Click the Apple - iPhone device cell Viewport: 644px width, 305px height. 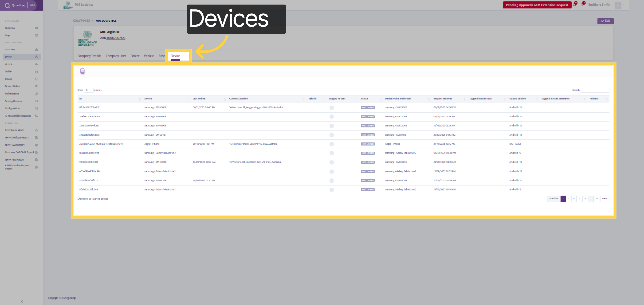[x=152, y=144]
